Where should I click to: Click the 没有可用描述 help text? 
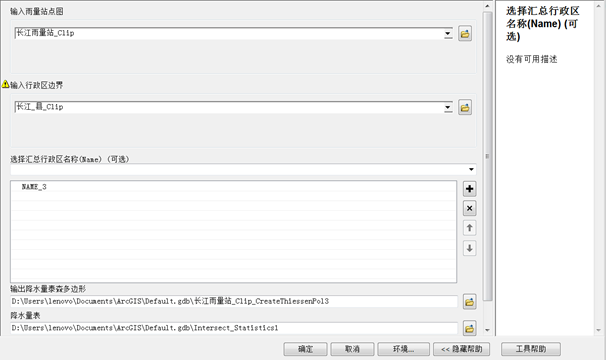click(x=532, y=59)
